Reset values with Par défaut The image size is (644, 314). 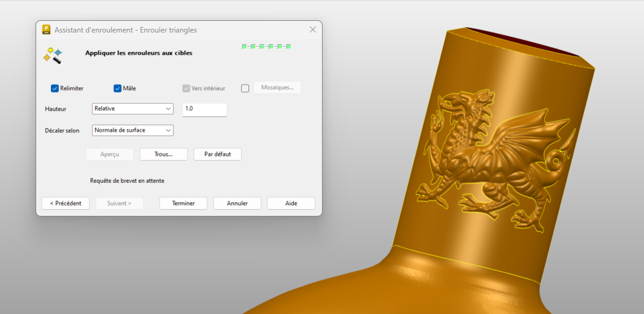pos(217,155)
